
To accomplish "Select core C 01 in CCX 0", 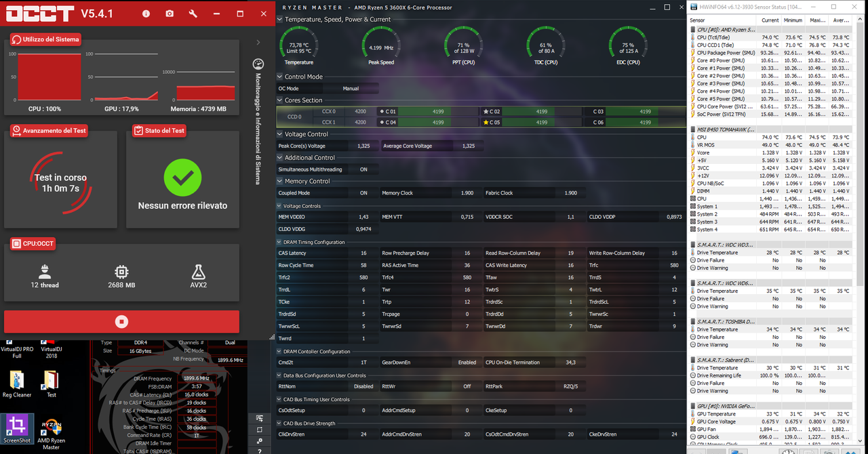I will tap(429, 111).
